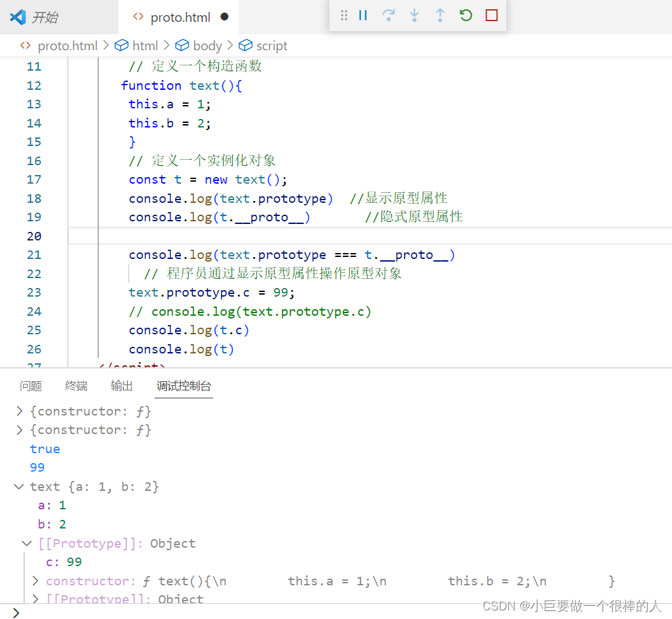The image size is (672, 619).
Task: Expand the second {constructor: f} console entry
Action: coord(19,430)
